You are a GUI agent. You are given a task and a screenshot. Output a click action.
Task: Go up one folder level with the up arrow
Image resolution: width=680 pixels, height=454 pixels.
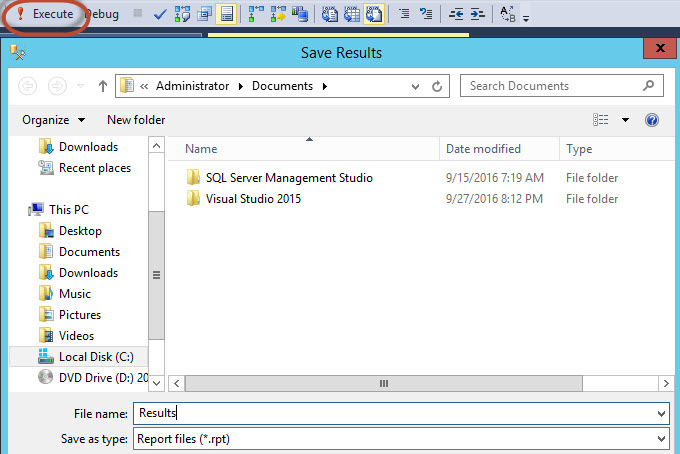[103, 86]
